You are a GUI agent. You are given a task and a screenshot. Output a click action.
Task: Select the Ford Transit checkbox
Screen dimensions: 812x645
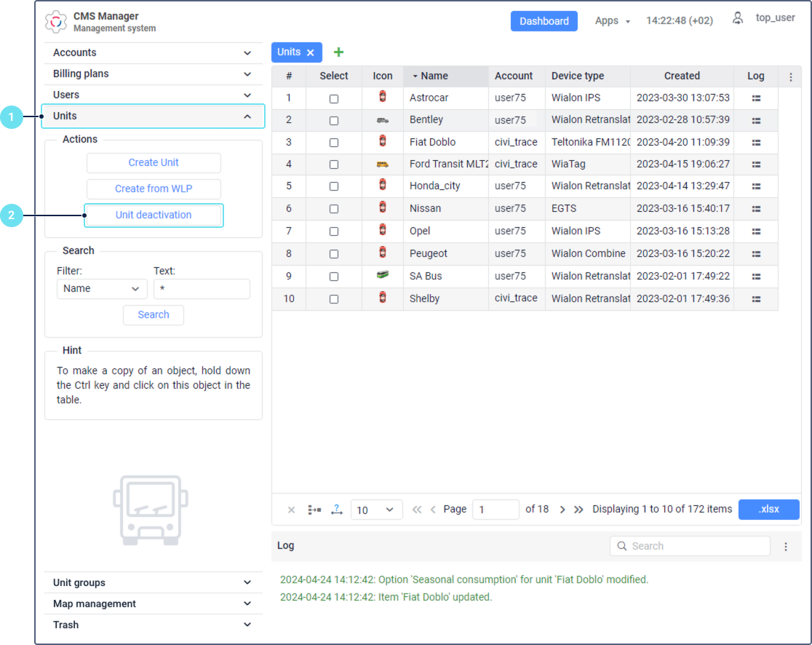334,165
